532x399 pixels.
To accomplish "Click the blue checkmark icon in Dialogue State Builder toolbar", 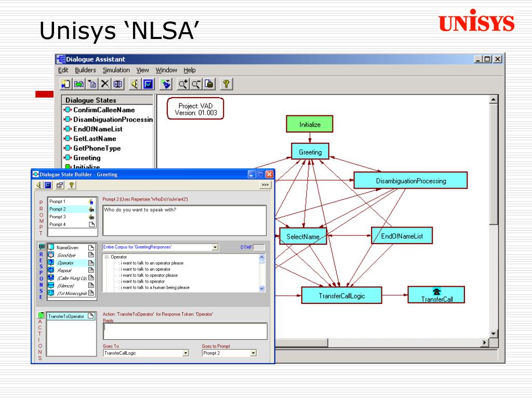I will click(48, 185).
